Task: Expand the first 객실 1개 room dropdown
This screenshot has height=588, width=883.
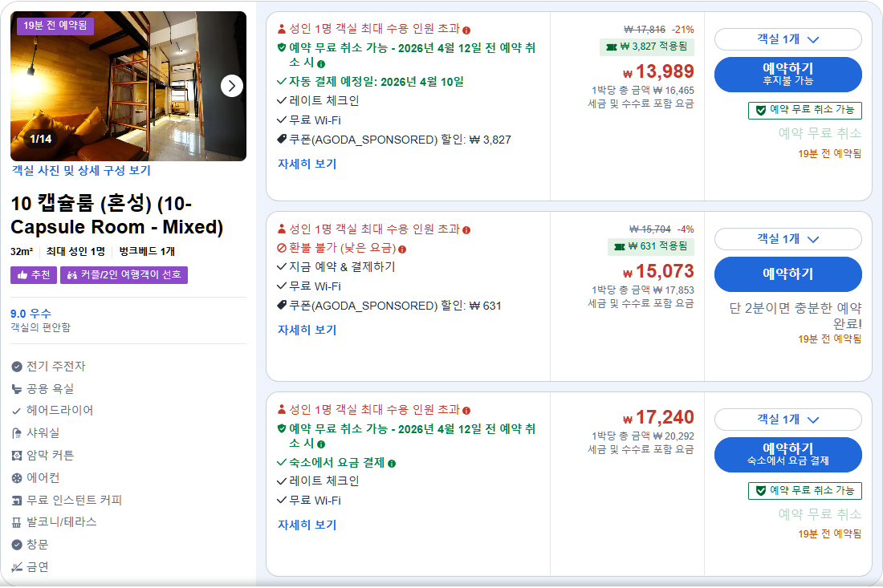Action: (x=789, y=39)
